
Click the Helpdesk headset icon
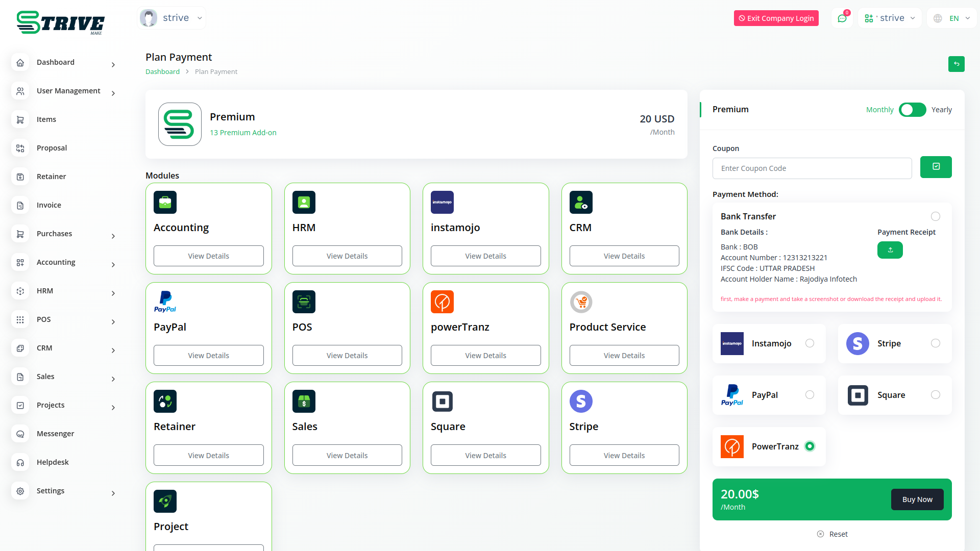(20, 462)
